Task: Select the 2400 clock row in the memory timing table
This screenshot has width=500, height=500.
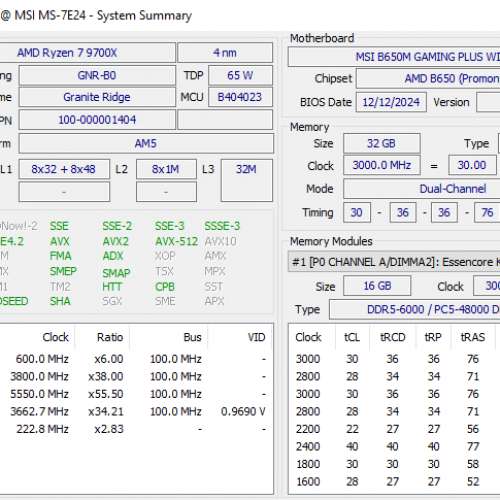Action: pos(394,447)
